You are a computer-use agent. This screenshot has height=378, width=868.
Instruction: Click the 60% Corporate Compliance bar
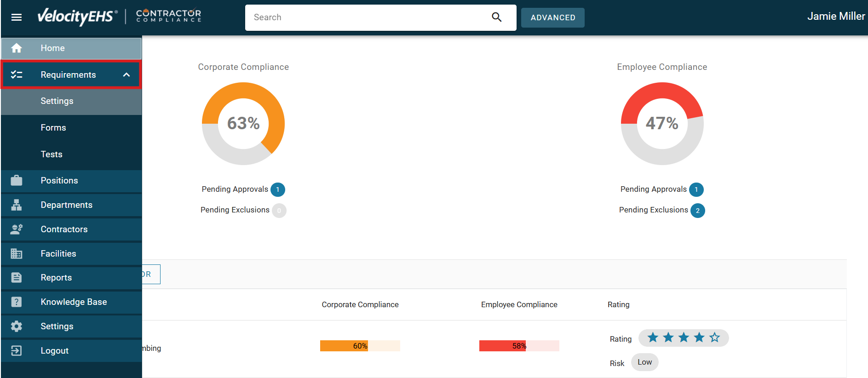point(360,346)
